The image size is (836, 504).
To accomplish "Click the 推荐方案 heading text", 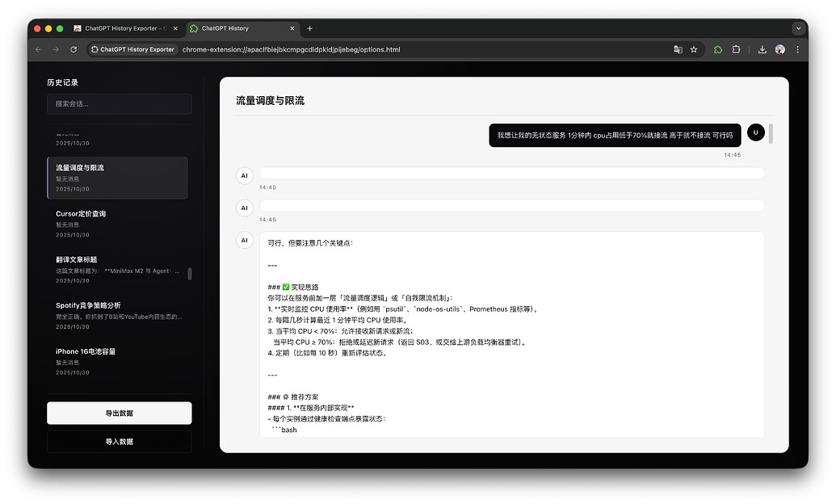I will [305, 397].
